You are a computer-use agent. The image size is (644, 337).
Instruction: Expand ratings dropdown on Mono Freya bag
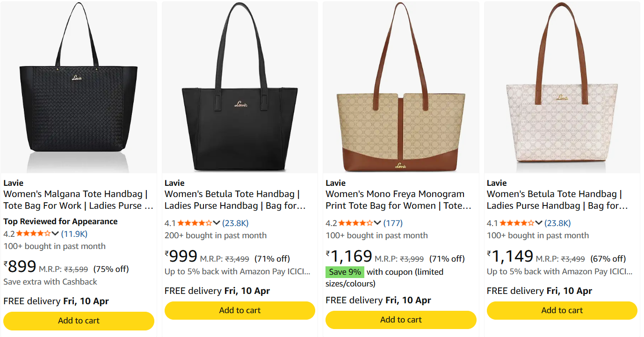coord(376,223)
